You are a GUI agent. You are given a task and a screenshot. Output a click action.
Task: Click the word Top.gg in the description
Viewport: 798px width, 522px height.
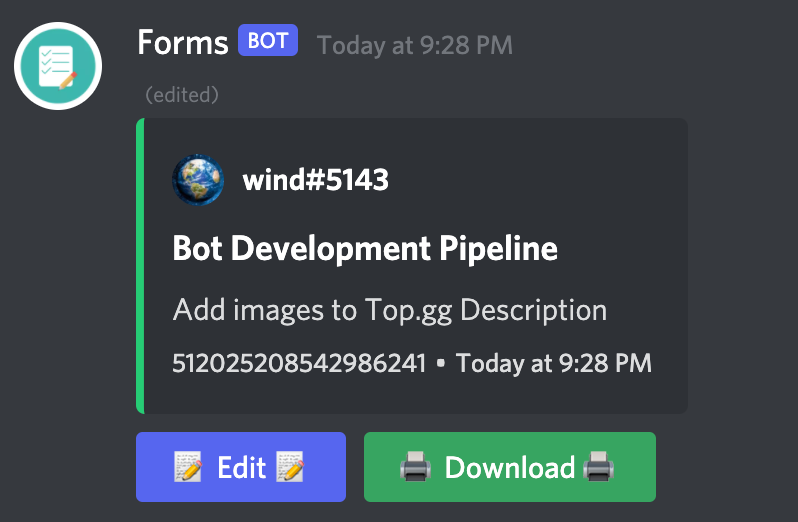pos(411,310)
